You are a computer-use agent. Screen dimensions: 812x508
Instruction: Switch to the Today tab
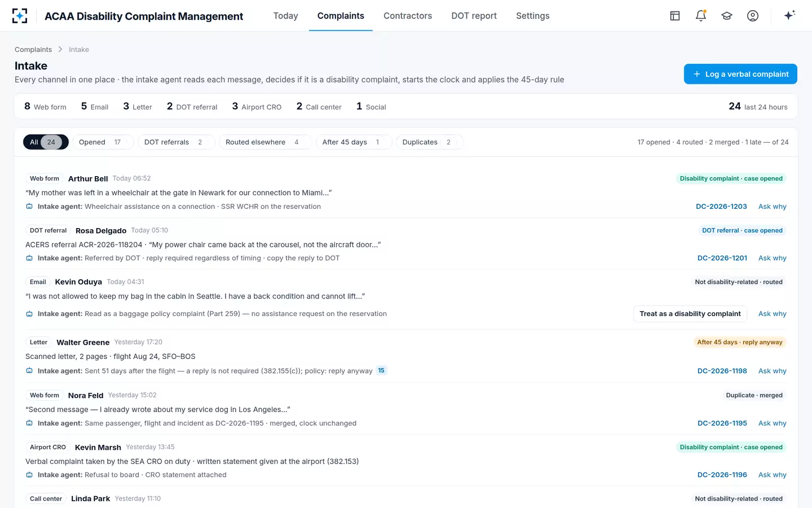(285, 16)
